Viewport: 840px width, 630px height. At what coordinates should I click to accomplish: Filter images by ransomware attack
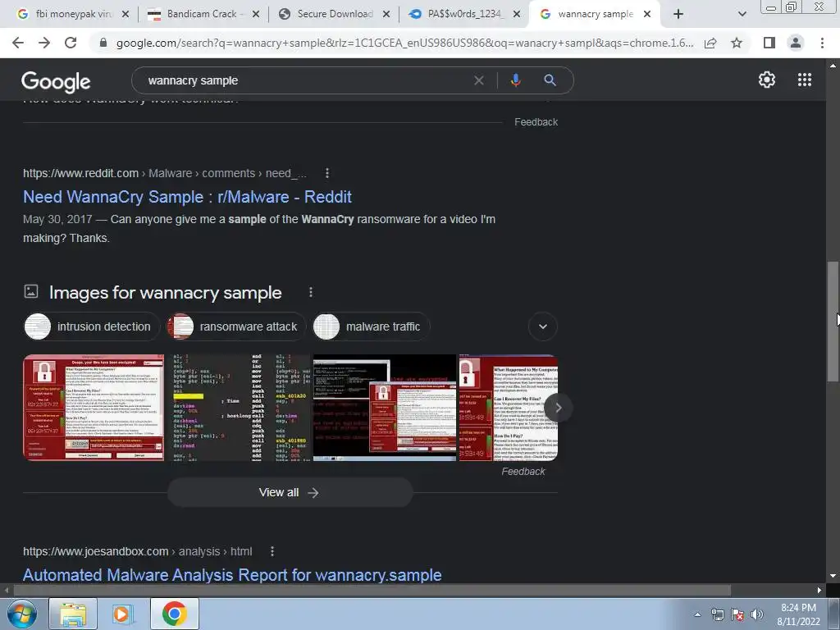click(x=235, y=326)
